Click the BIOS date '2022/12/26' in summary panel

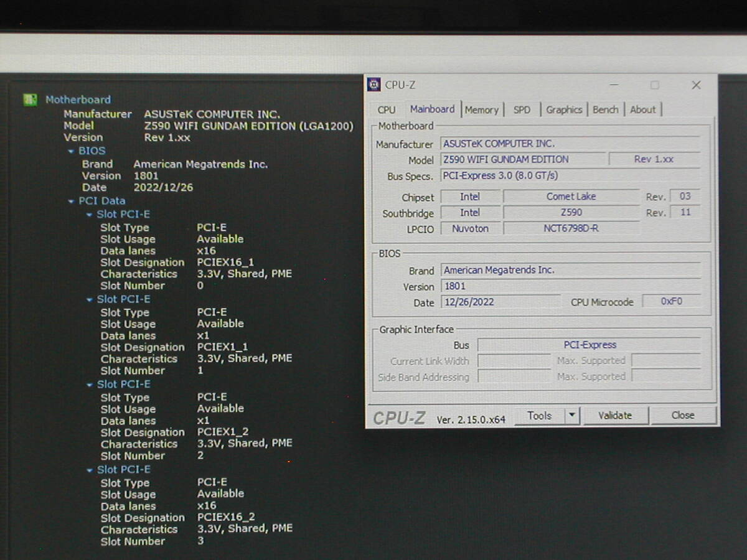pos(163,188)
